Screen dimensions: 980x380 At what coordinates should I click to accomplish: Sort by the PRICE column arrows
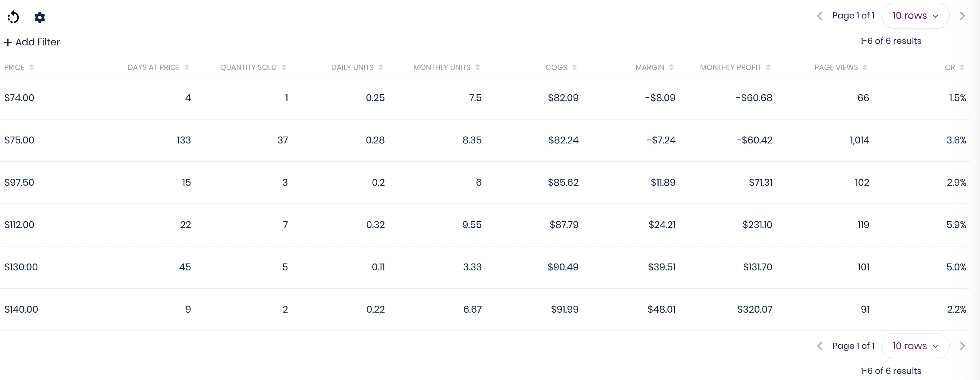pos(32,67)
